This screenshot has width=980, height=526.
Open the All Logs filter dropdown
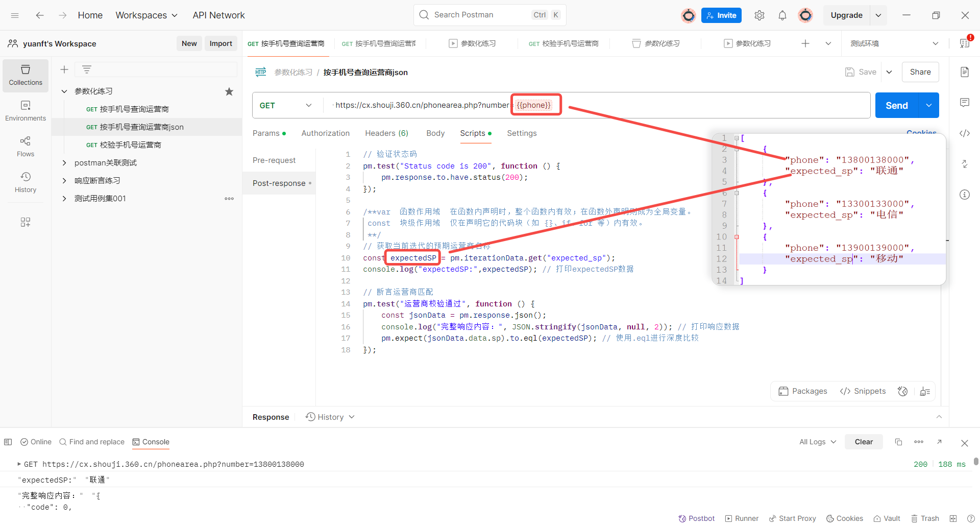[818, 442]
